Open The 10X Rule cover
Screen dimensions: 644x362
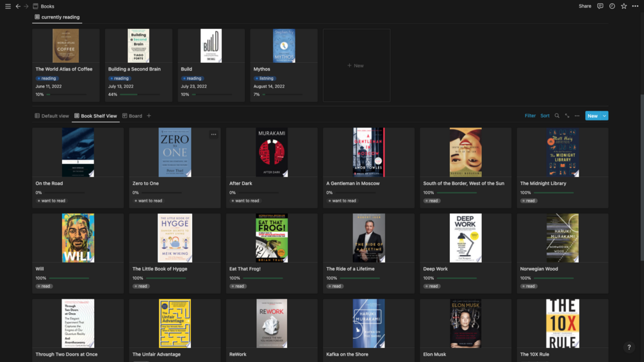563,323
